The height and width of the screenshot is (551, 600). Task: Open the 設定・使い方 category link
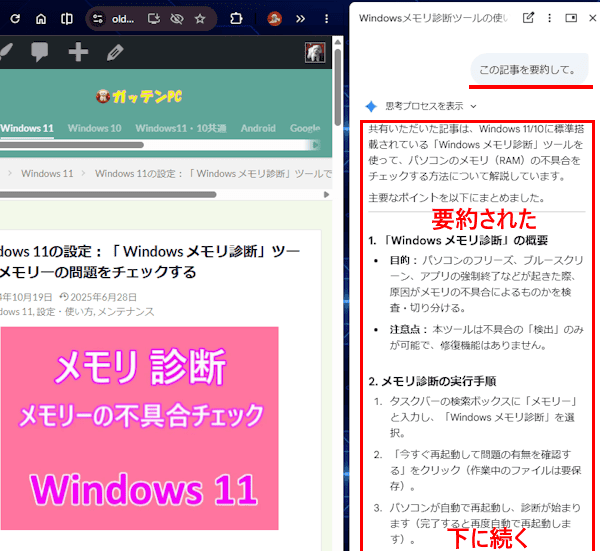(65, 312)
